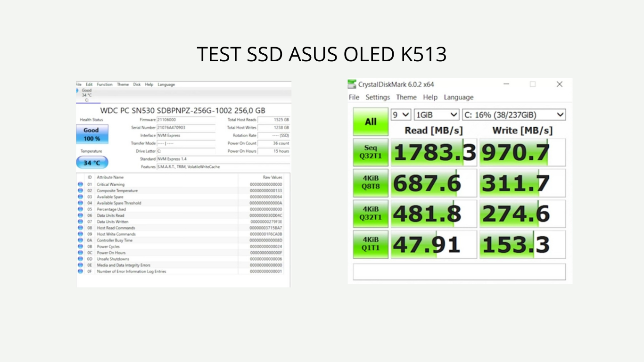
Task: Click the 4KiB Q32T1 read result 481.8
Action: click(434, 214)
